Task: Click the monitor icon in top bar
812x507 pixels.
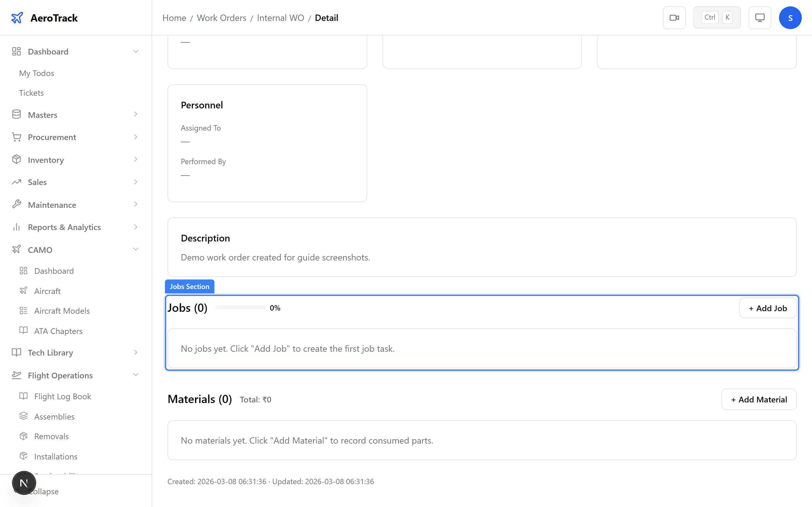Action: point(760,17)
